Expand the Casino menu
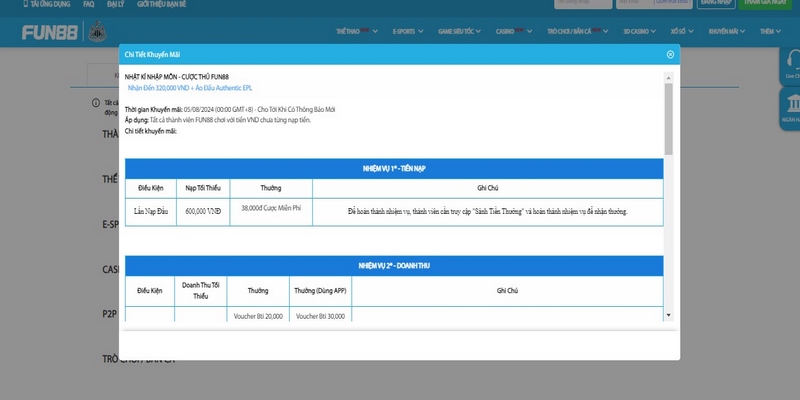 [514, 32]
